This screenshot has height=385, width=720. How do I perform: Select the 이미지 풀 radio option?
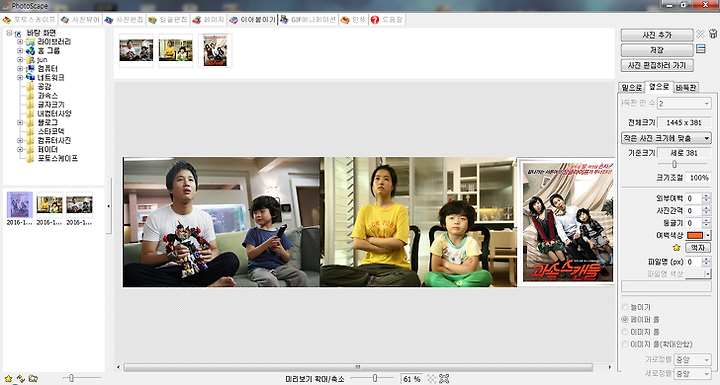[x=624, y=332]
